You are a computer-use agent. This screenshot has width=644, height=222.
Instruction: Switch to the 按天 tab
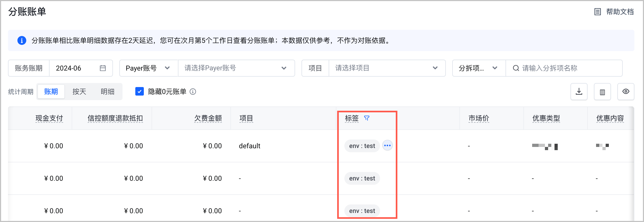click(79, 92)
